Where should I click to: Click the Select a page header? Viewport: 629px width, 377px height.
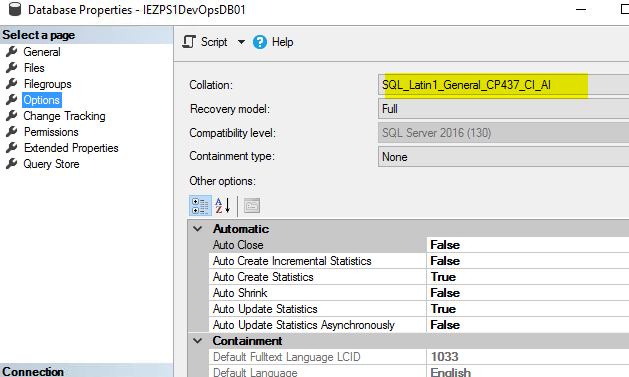pos(86,35)
